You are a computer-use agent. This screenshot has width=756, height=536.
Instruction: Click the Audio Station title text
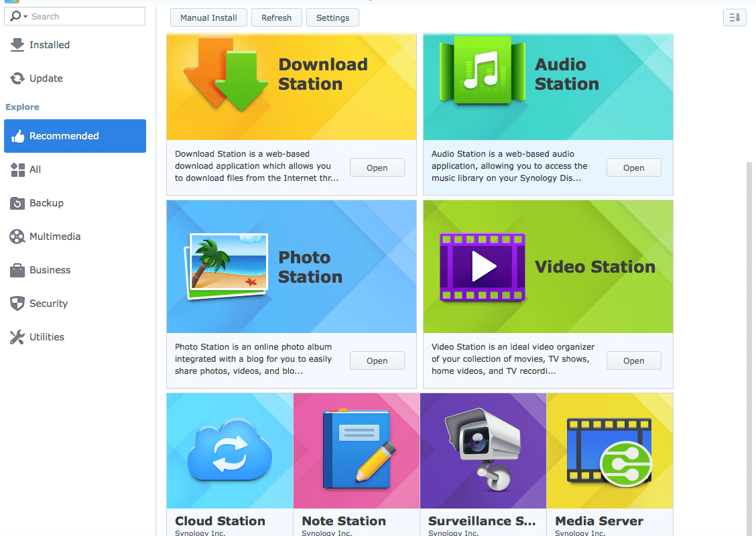pos(567,74)
